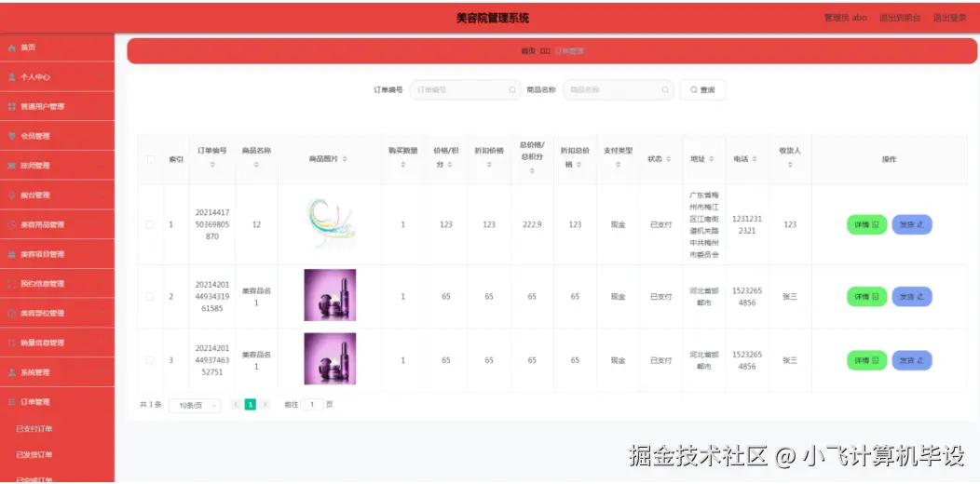Open 详情 for order row 1

[x=866, y=225]
